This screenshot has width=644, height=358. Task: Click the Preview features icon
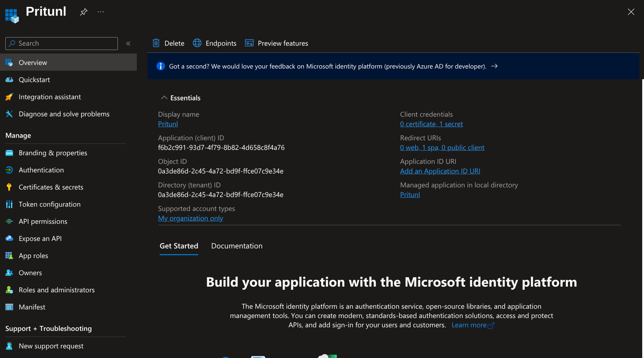point(249,43)
